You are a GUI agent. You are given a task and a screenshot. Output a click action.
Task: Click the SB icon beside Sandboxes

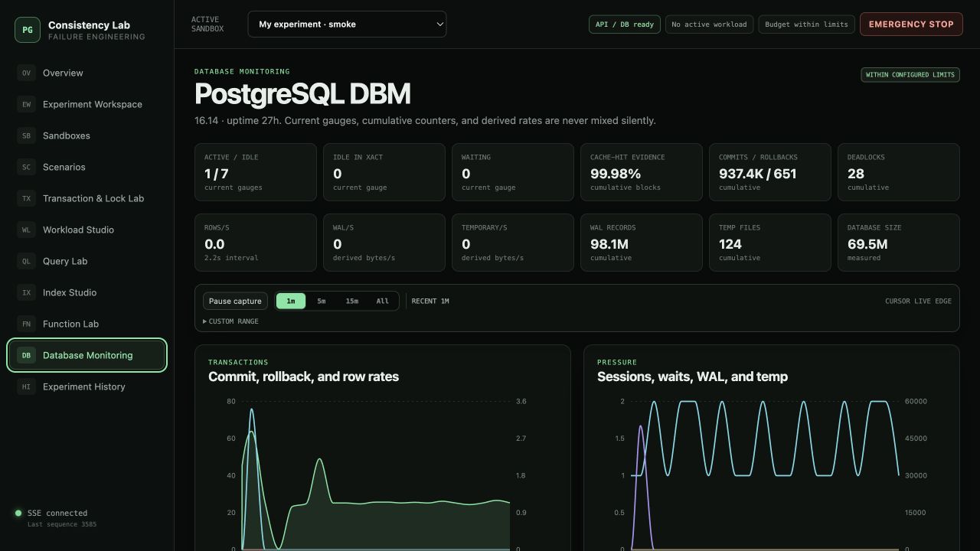(x=26, y=135)
